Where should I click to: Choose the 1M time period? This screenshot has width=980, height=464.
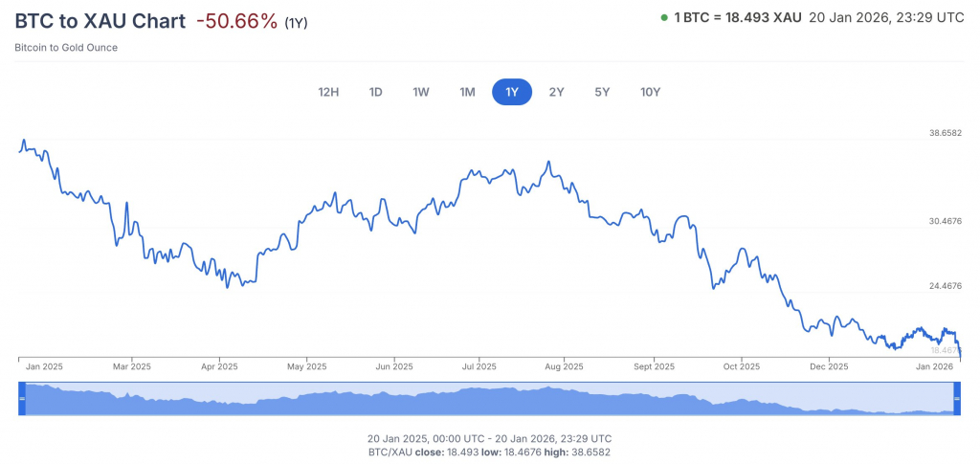[467, 92]
